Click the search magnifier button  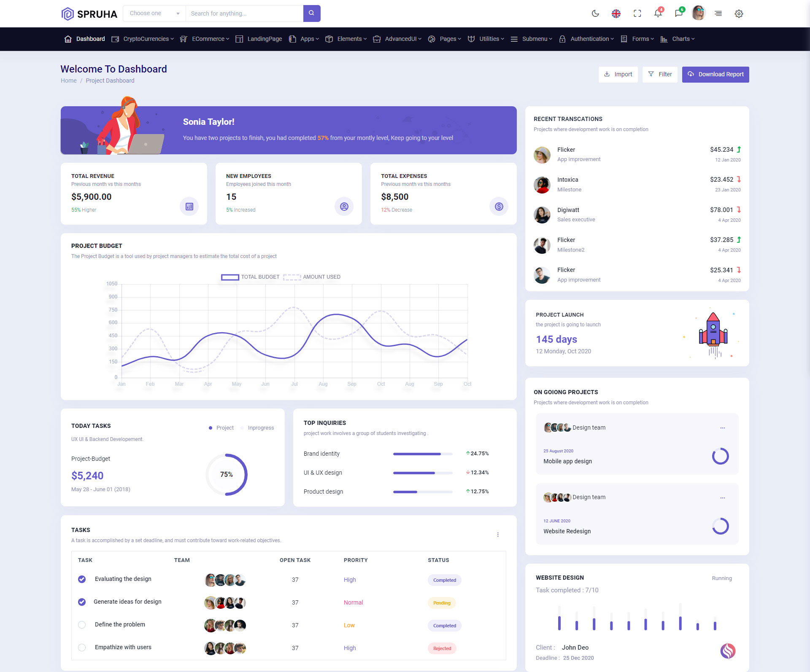pyautogui.click(x=311, y=13)
